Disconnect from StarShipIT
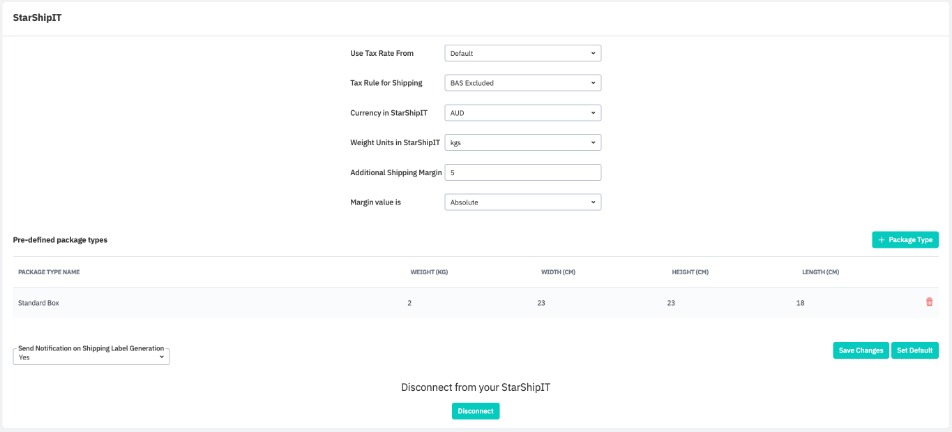The width and height of the screenshot is (952, 432). 475,411
